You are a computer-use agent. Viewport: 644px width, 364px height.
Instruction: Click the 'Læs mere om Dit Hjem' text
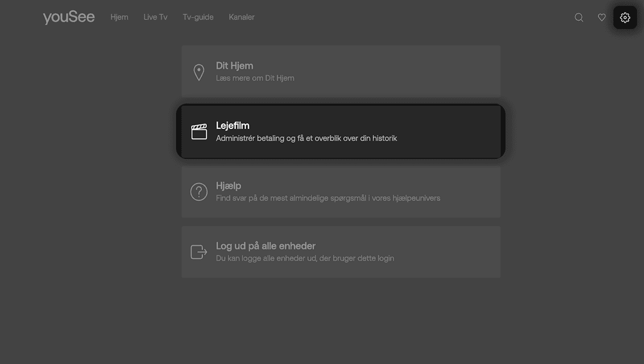pyautogui.click(x=255, y=78)
